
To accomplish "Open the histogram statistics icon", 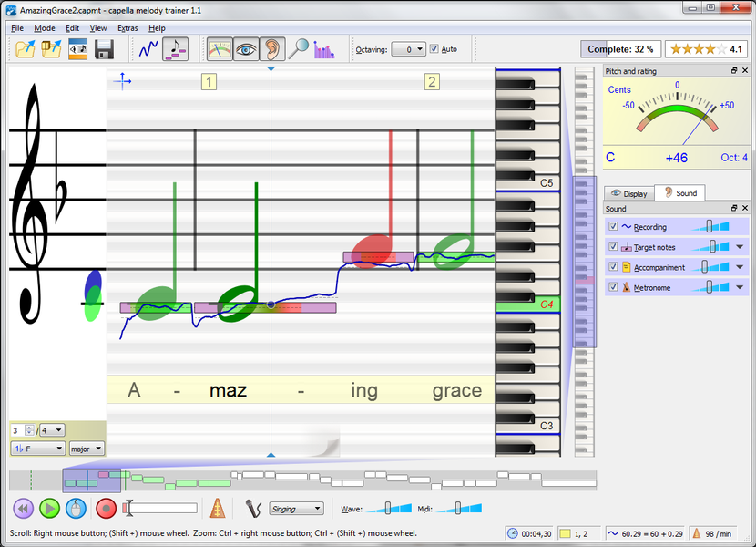I will coord(324,49).
